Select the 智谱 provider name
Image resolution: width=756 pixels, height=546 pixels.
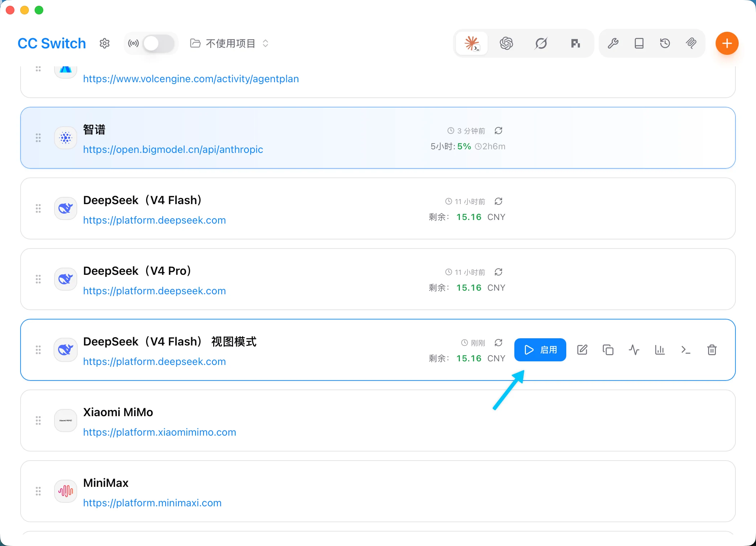pos(94,129)
